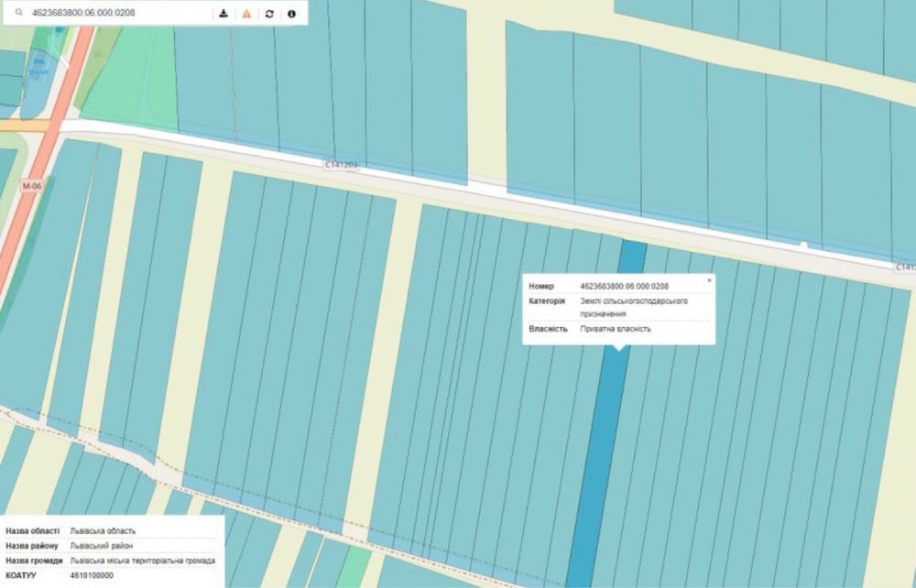The image size is (916, 588).
Task: Click the КОАТУУ code 4610100000
Action: click(x=92, y=575)
